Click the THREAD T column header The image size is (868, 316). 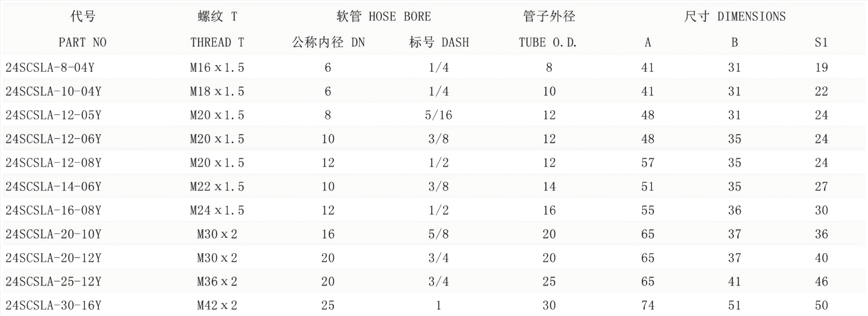(217, 42)
